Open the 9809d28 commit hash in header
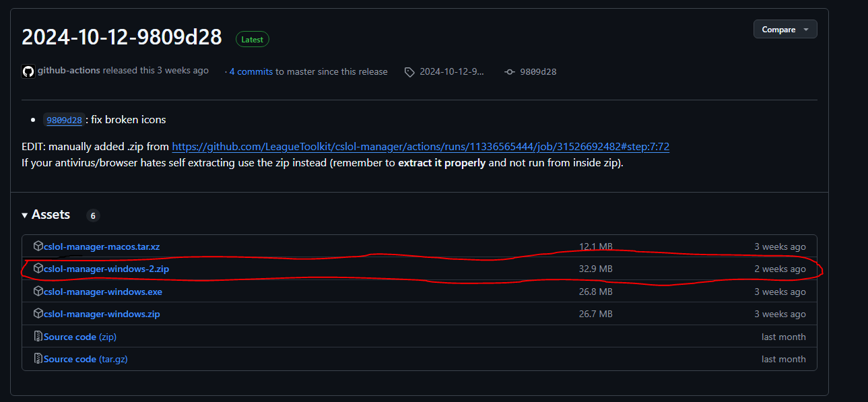Viewport: 868px width, 402px height. 538,71
